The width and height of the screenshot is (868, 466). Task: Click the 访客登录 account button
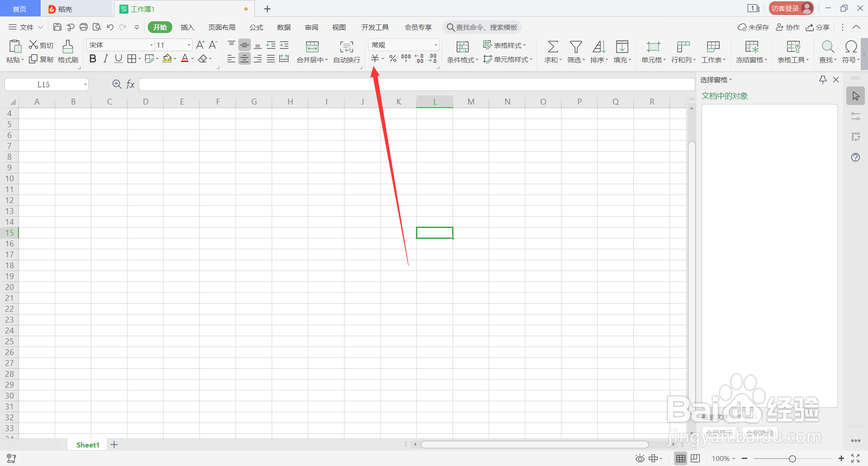click(790, 8)
